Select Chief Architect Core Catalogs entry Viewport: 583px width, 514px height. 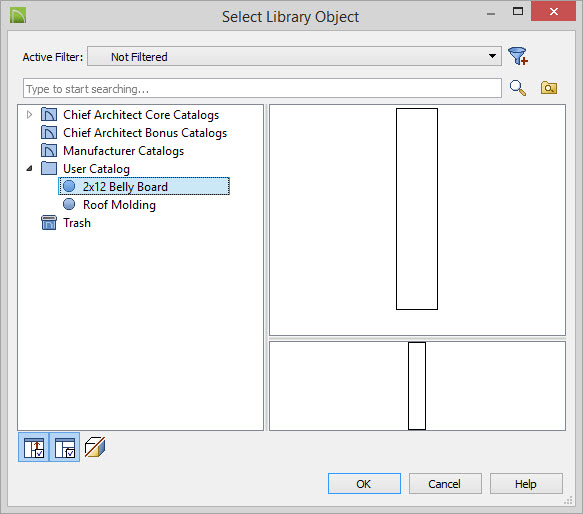coord(141,115)
